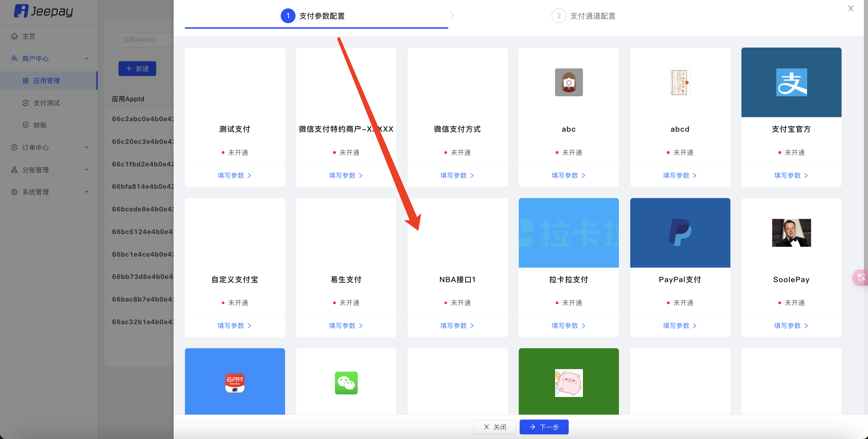Click the abc camera avatar icon

pos(568,82)
